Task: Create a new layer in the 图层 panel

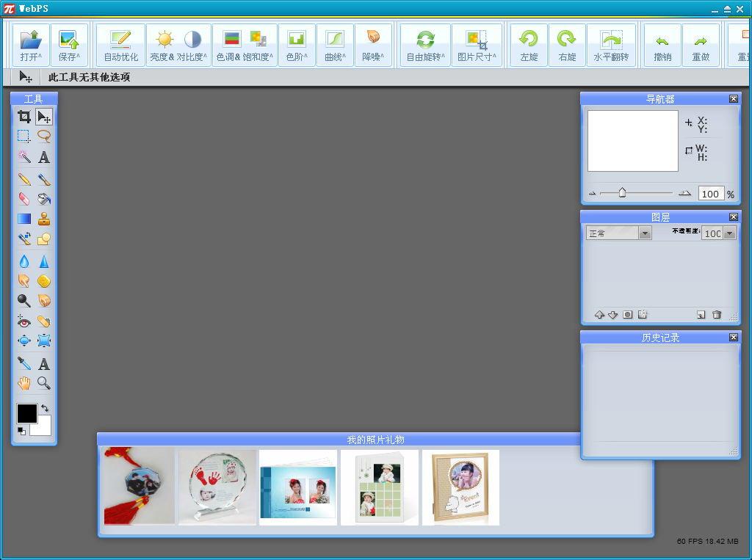Action: [701, 314]
